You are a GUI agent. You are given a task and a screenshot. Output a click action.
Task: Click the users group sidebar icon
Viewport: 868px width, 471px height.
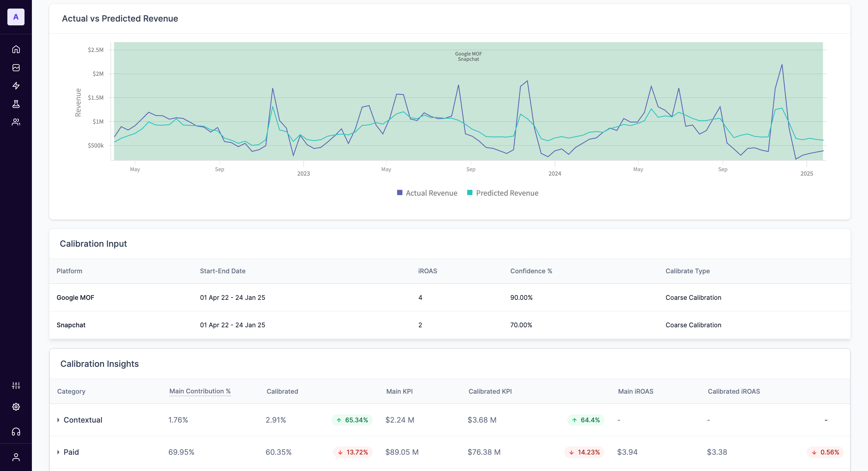click(x=16, y=122)
